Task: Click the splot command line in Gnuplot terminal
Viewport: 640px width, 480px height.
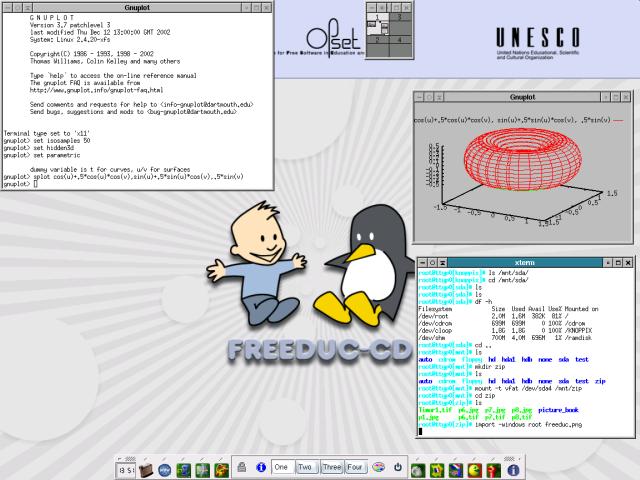Action: [x=123, y=176]
